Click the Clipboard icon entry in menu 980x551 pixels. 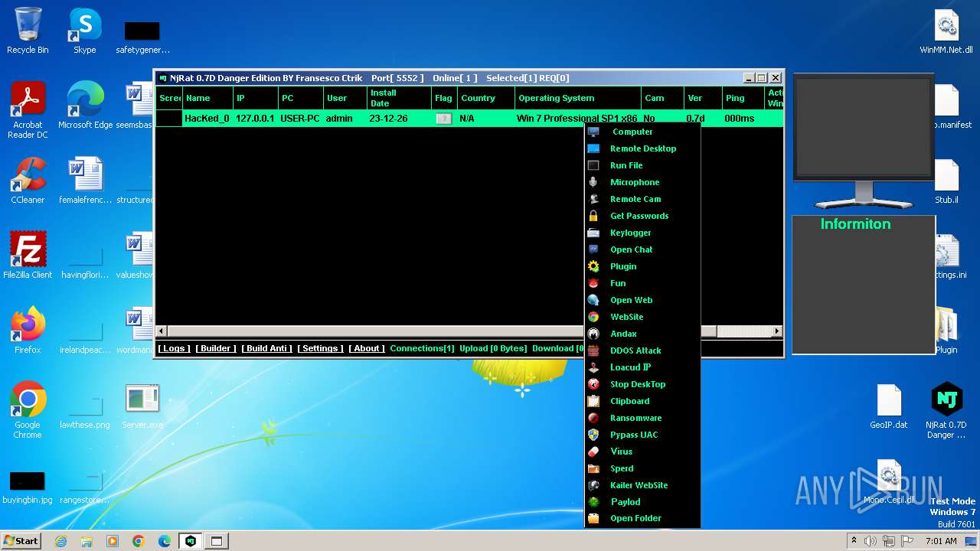point(642,401)
